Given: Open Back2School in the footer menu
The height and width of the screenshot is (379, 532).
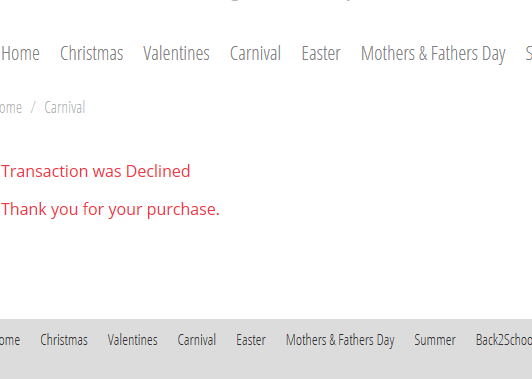Looking at the screenshot, I should pos(504,340).
